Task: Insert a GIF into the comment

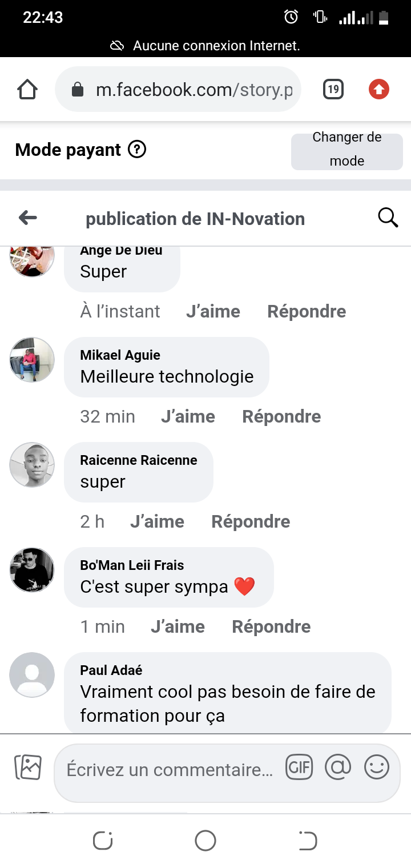Action: point(299,767)
